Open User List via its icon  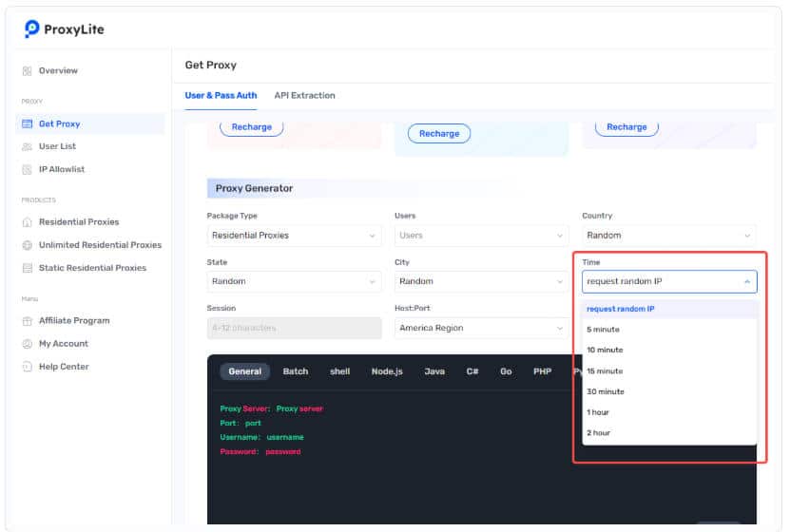tap(28, 146)
